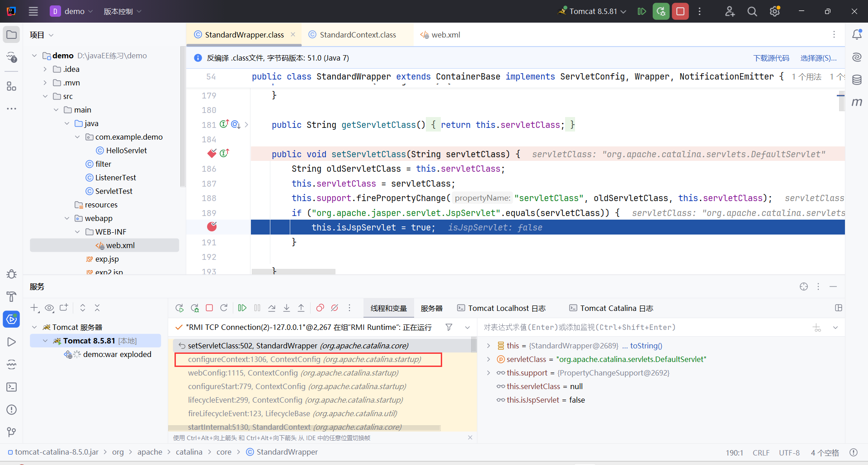
Task: Click the 选择源(S)... link
Action: pyautogui.click(x=818, y=58)
